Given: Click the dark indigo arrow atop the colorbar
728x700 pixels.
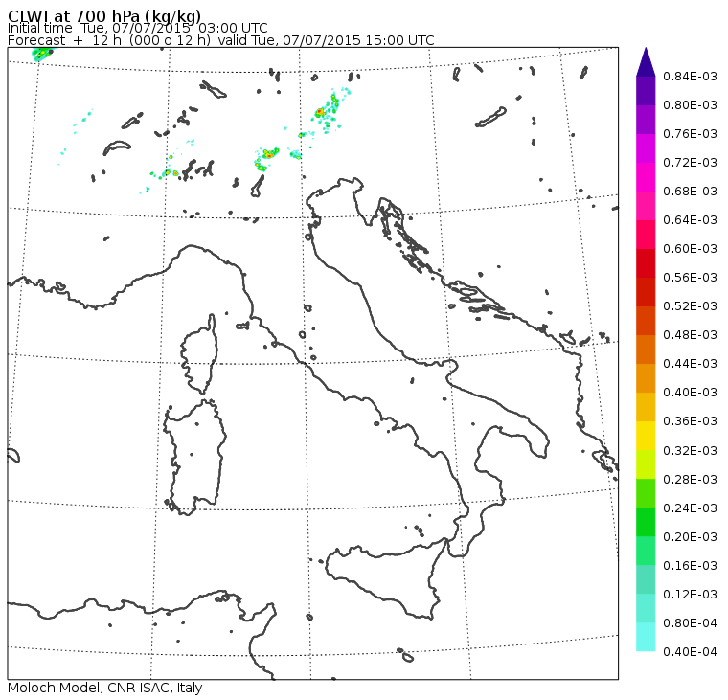Looking at the screenshot, I should coord(646,62).
